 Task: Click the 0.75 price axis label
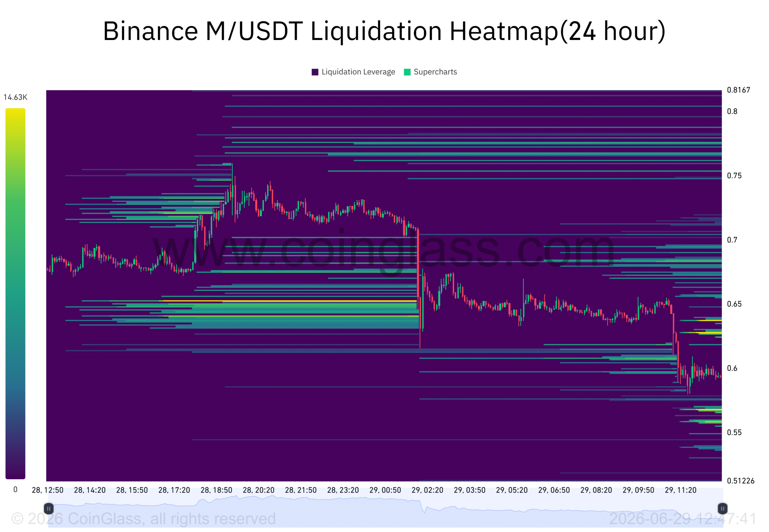click(734, 176)
